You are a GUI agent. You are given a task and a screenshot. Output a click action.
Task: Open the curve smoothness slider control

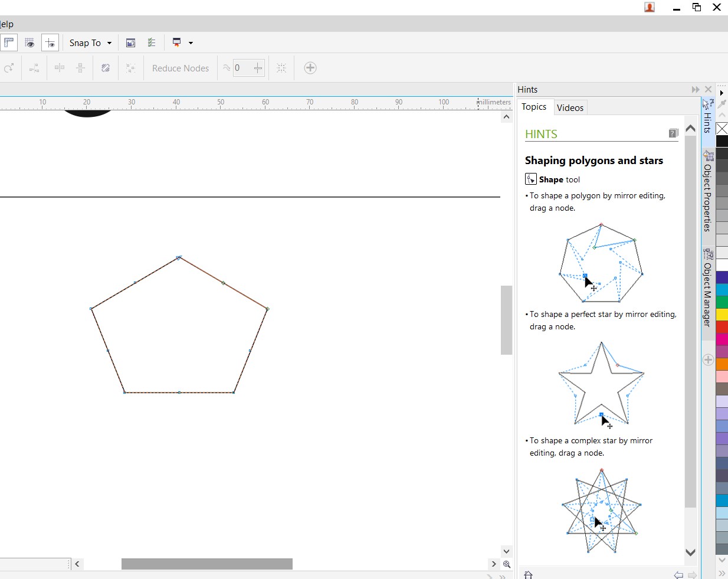click(x=258, y=68)
